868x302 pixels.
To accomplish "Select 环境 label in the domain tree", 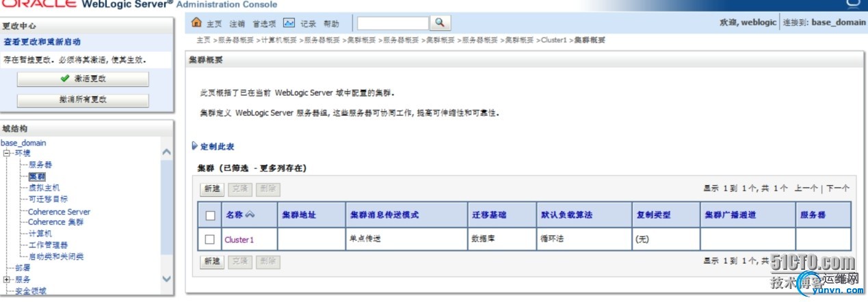I will [x=23, y=153].
